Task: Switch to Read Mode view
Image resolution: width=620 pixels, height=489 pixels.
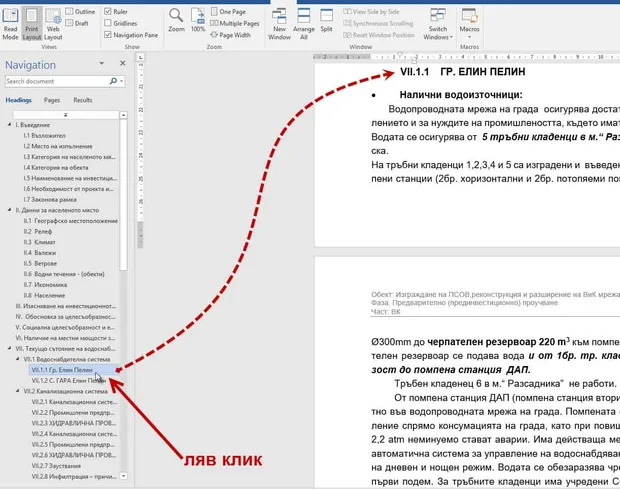Action: tap(10, 25)
